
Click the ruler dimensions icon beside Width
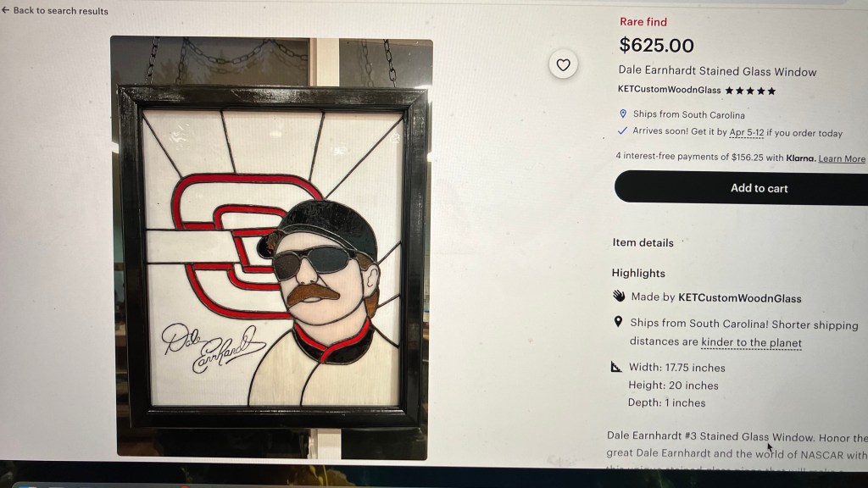pos(616,366)
